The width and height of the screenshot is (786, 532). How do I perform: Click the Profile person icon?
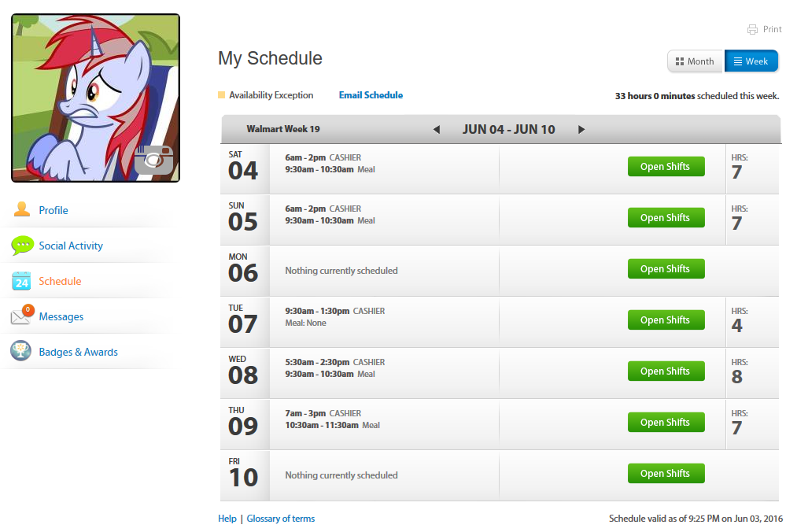tap(22, 209)
